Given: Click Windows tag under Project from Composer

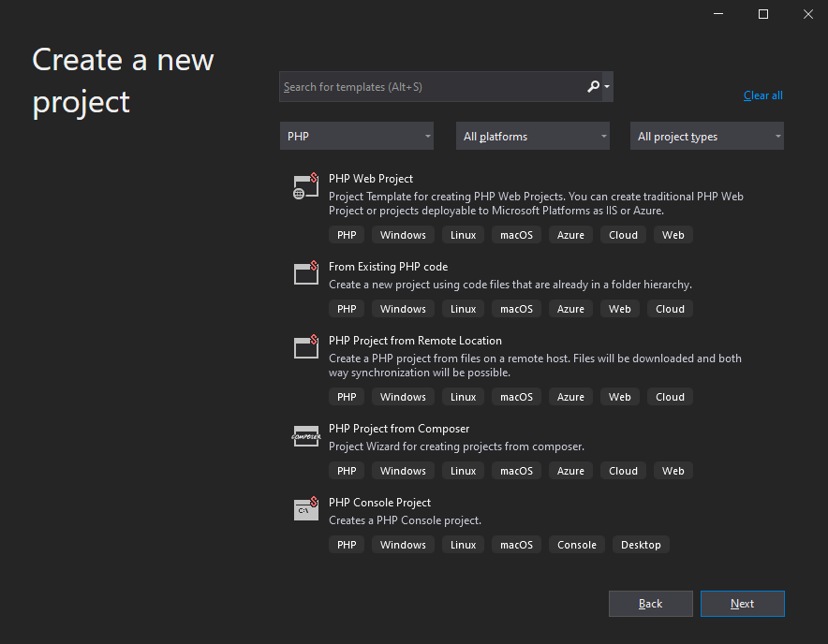Looking at the screenshot, I should click(403, 471).
